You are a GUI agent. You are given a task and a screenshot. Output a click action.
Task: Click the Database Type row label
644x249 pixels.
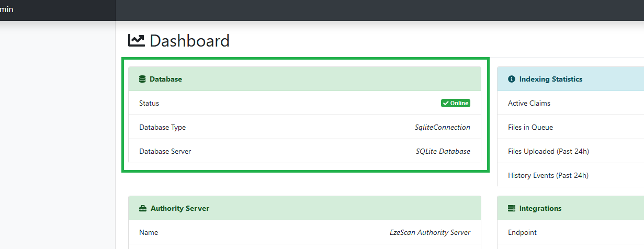[x=162, y=128]
